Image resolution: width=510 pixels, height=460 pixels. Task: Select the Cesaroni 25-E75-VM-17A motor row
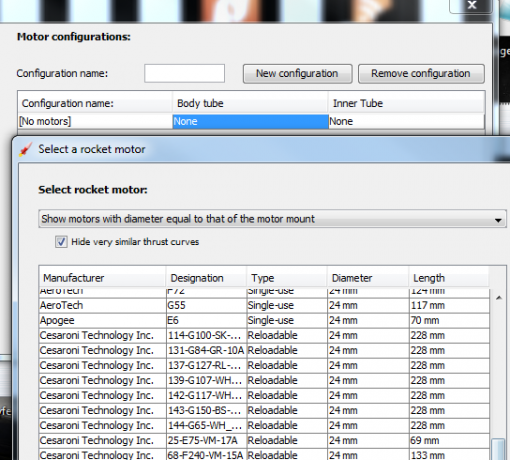[264, 440]
